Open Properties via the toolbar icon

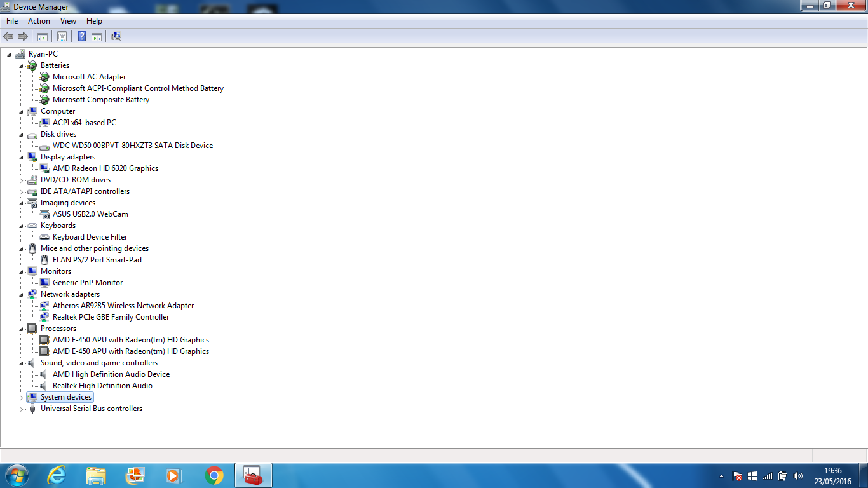tap(62, 36)
